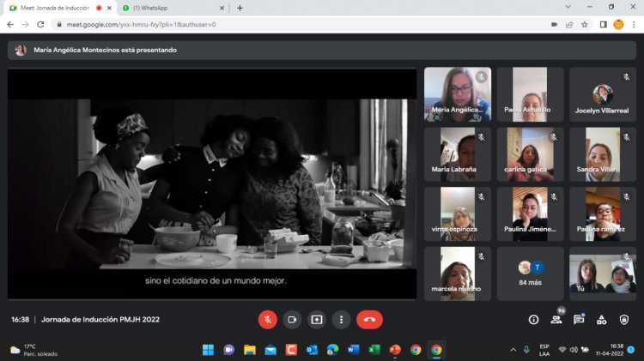
Task: Open the activities icon
Action: click(x=601, y=320)
